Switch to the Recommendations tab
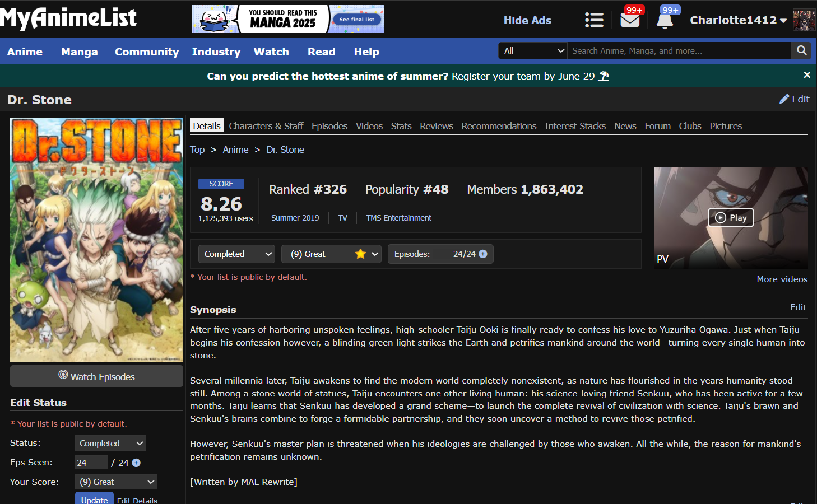This screenshot has width=817, height=504. pyautogui.click(x=499, y=126)
